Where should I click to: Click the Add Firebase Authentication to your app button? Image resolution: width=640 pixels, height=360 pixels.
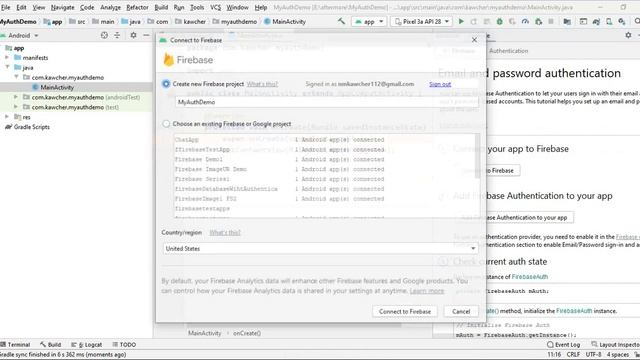[515, 218]
